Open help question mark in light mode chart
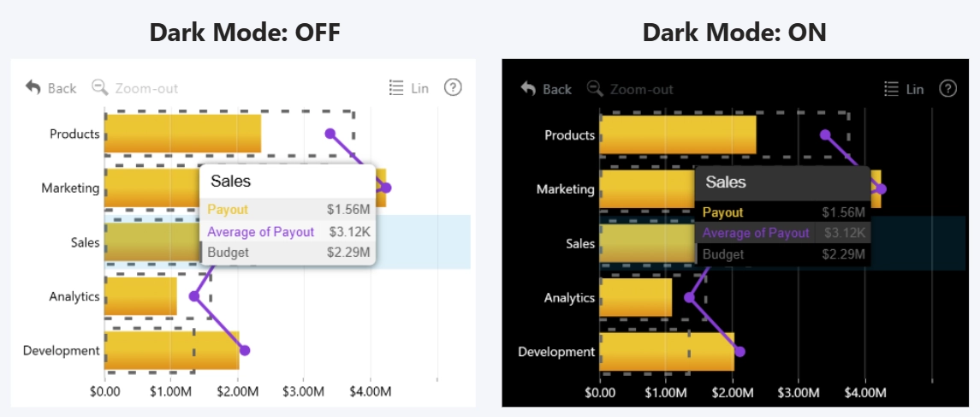The width and height of the screenshot is (980, 417). pyautogui.click(x=453, y=87)
